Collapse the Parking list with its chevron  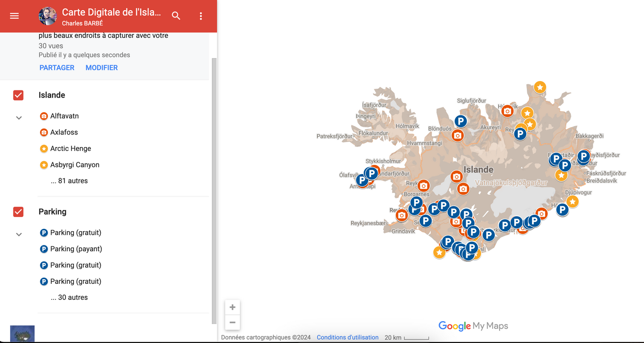click(x=19, y=234)
